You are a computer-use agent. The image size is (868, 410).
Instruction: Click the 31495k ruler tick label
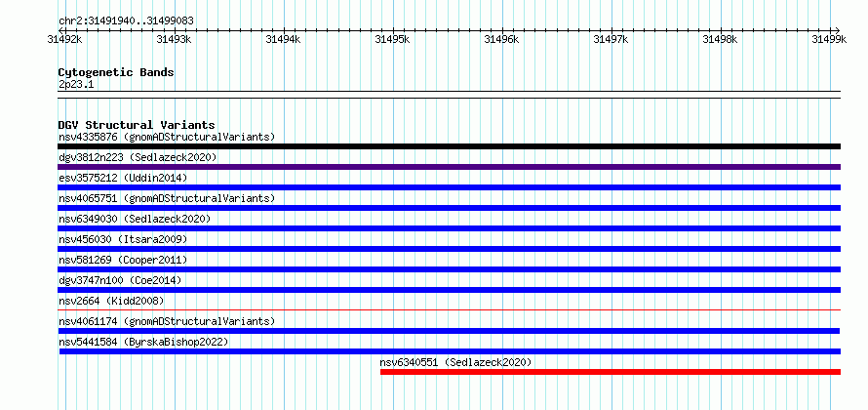(x=393, y=39)
